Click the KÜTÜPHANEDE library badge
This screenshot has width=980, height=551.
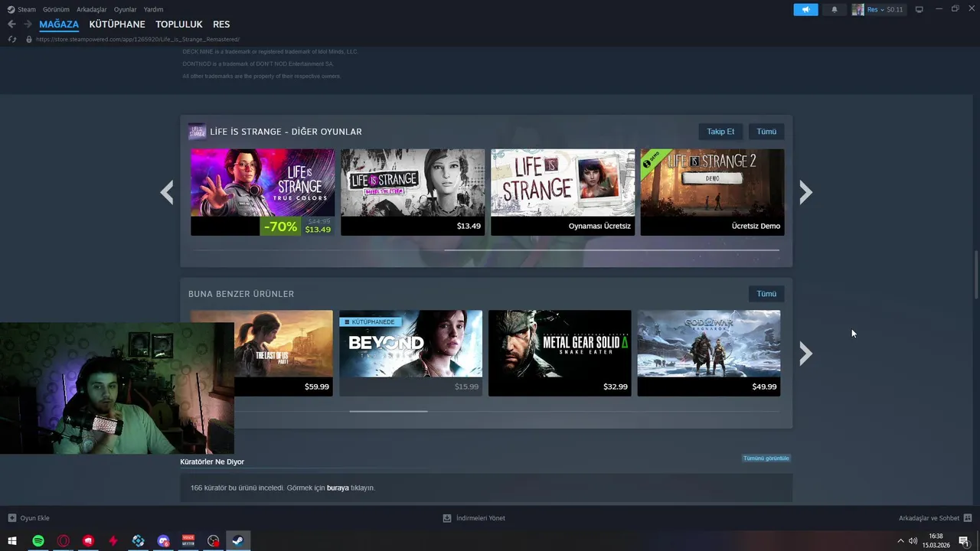pos(370,322)
